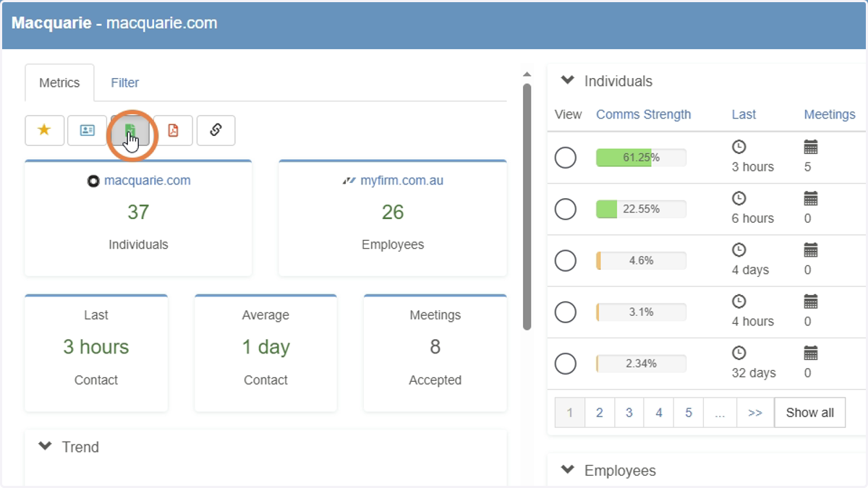
Task: Select the view circle for the 2.34% individual
Action: 566,364
